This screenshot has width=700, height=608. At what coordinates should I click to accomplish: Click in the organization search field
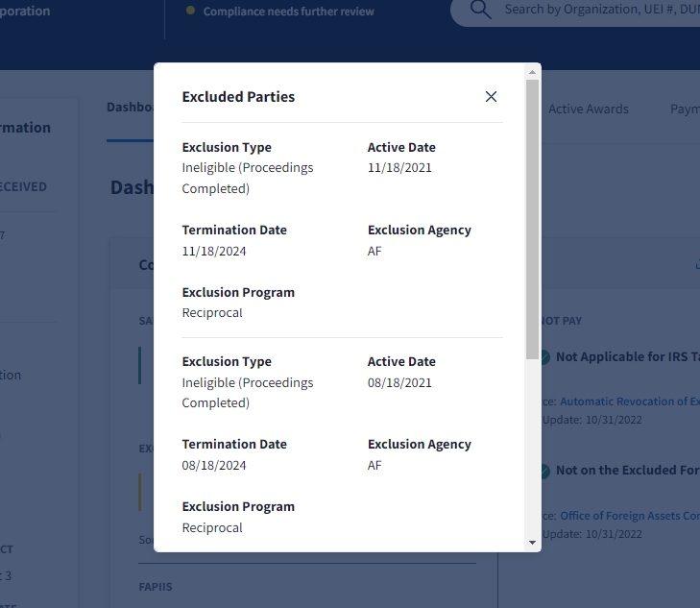pyautogui.click(x=595, y=11)
